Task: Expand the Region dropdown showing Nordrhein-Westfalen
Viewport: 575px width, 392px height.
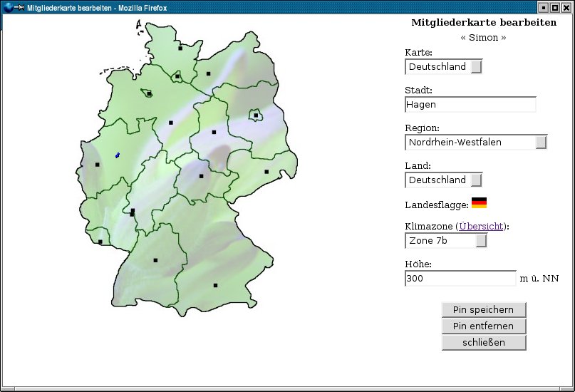Action: (x=475, y=143)
